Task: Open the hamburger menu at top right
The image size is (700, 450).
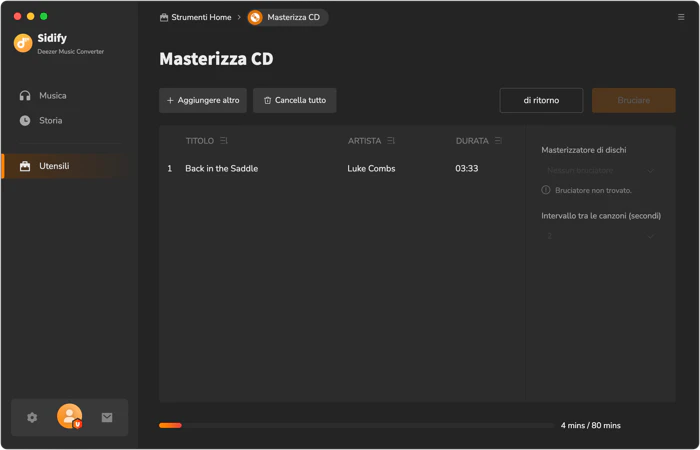Action: [681, 17]
